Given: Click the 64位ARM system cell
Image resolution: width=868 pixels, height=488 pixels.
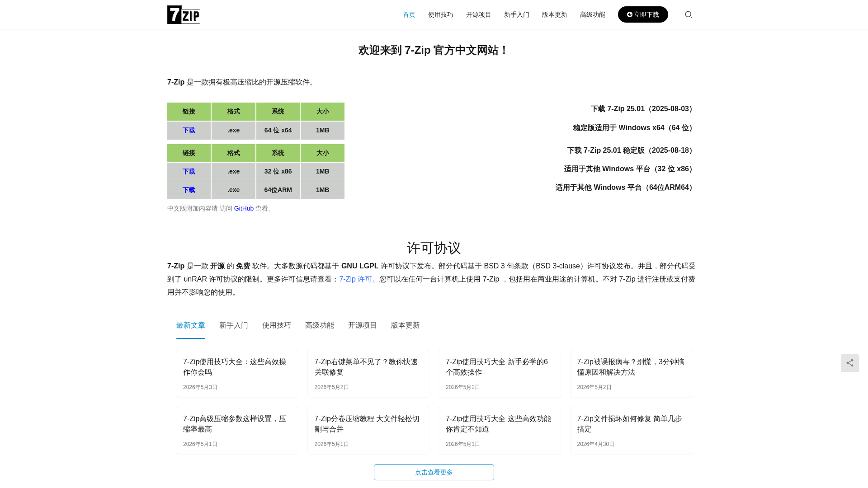Looking at the screenshot, I should coord(278,190).
